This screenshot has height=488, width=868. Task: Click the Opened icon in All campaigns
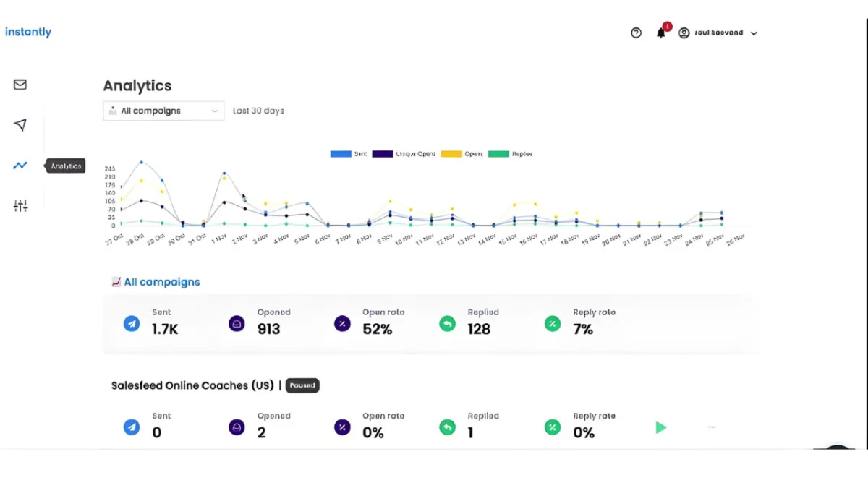237,323
